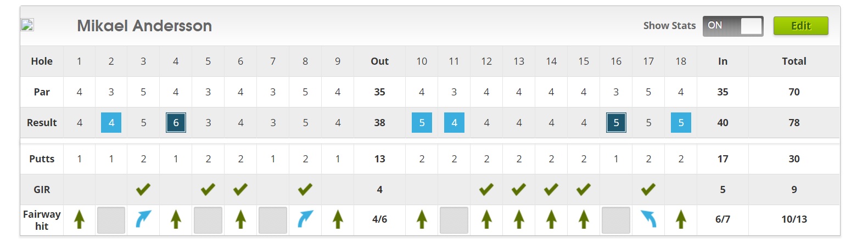Click hole 8 right-miss fairway arrow
Viewport: 868px width, 249px height.
point(305,219)
